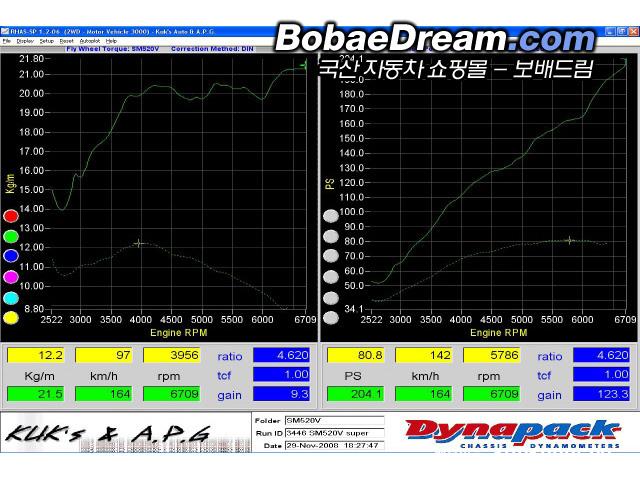Click the power panel gain 123.3 field
Image resolution: width=640 pixels, height=480 pixels.
[x=601, y=394]
